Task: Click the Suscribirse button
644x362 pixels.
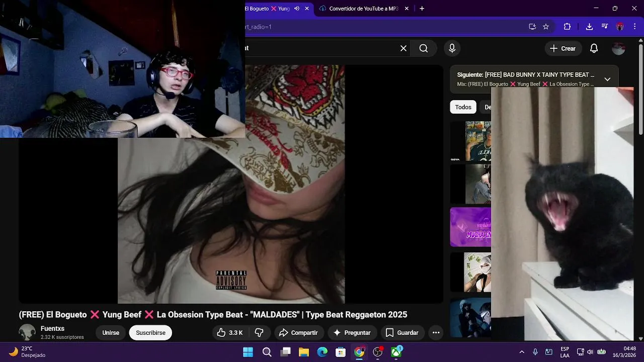Action: pyautogui.click(x=150, y=333)
